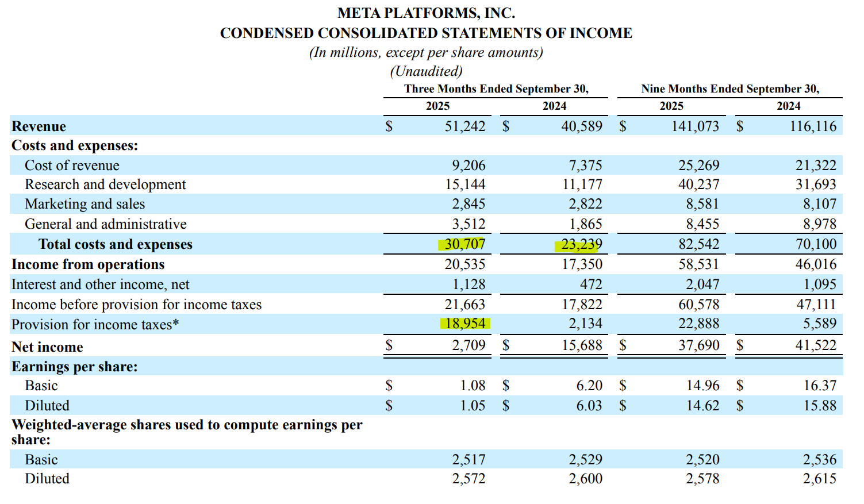The height and width of the screenshot is (504, 864).
Task: Select cost of revenue value 9,206
Action: click(x=469, y=166)
